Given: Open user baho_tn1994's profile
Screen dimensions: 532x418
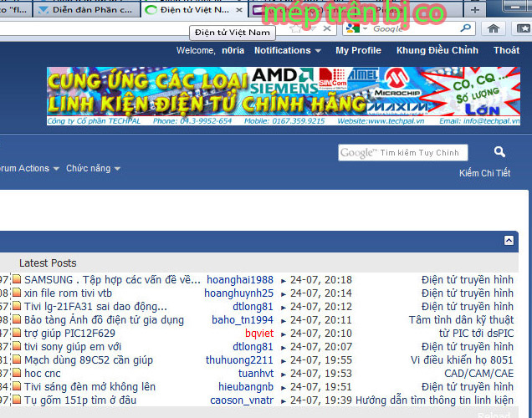Looking at the screenshot, I should 243,319.
